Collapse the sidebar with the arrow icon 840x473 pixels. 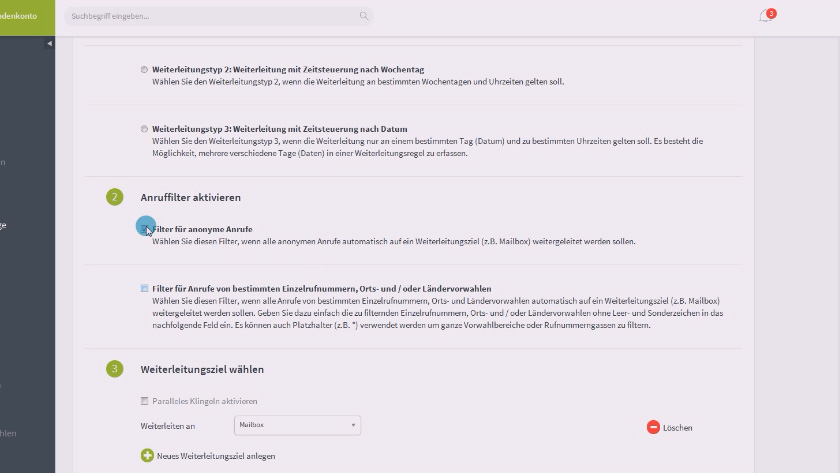coord(50,44)
